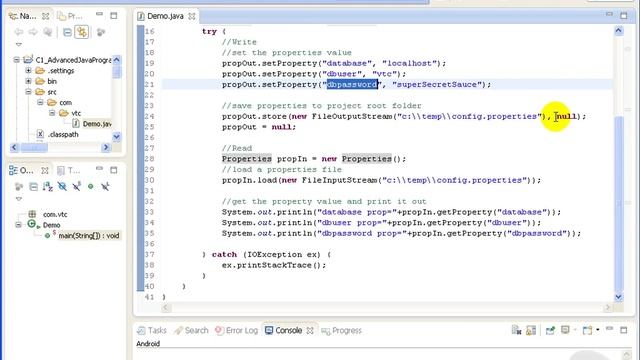Click the Navigator vertical scrollbar up arrow

tap(116, 60)
